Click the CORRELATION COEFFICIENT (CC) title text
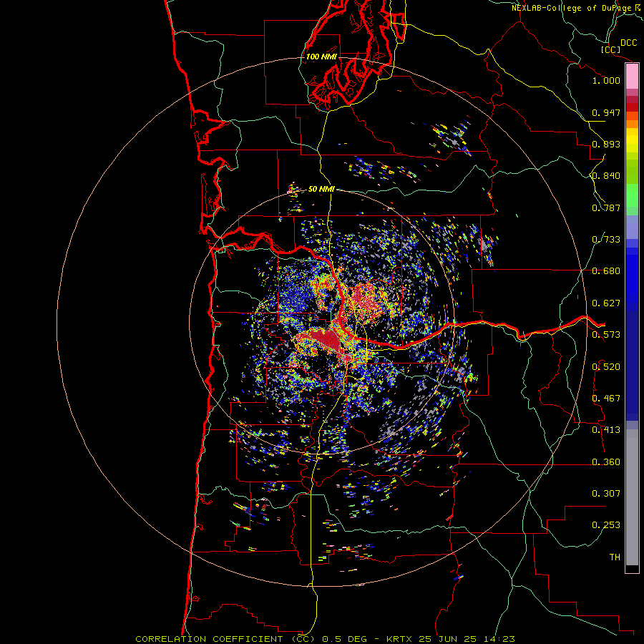Screen dimensions: 644x644 coord(225,639)
